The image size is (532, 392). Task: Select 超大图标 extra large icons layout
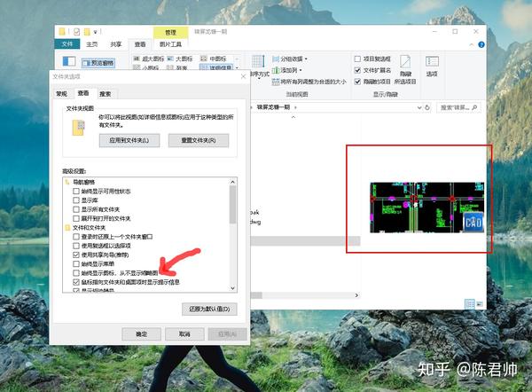click(x=149, y=59)
